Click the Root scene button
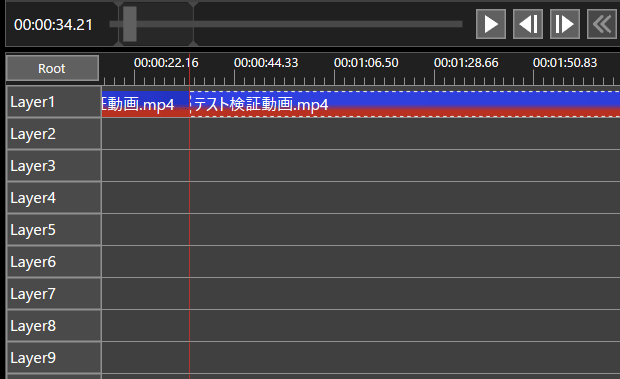The image size is (620, 379). 52,68
